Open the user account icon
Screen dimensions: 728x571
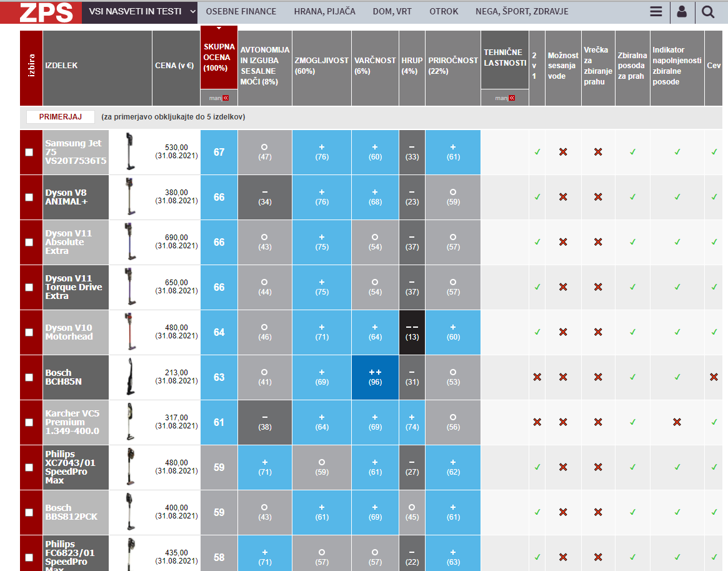tap(682, 12)
